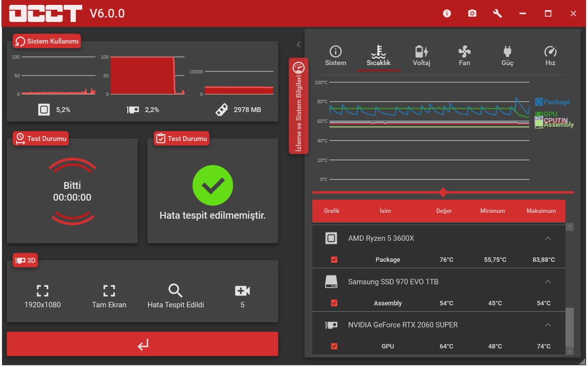Click the Samsung SSD 970 EVO drive icon
Image resolution: width=588 pixels, height=367 pixels.
tap(331, 281)
